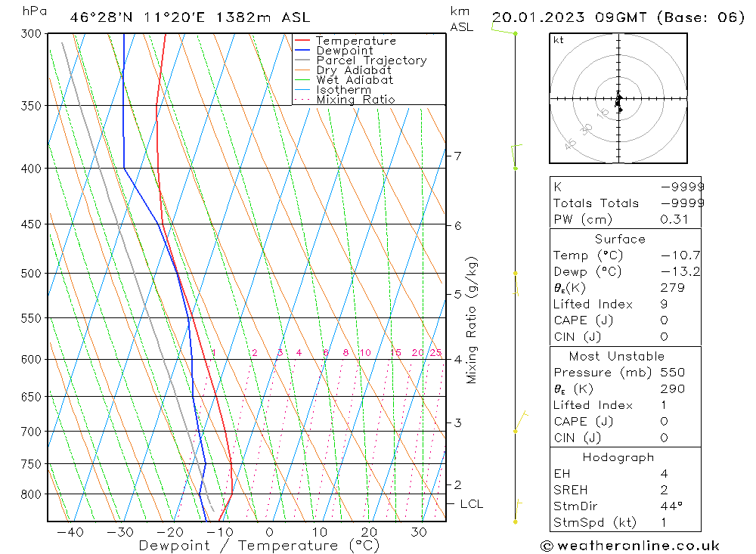Click the 4 km altitude tick label

(x=457, y=360)
